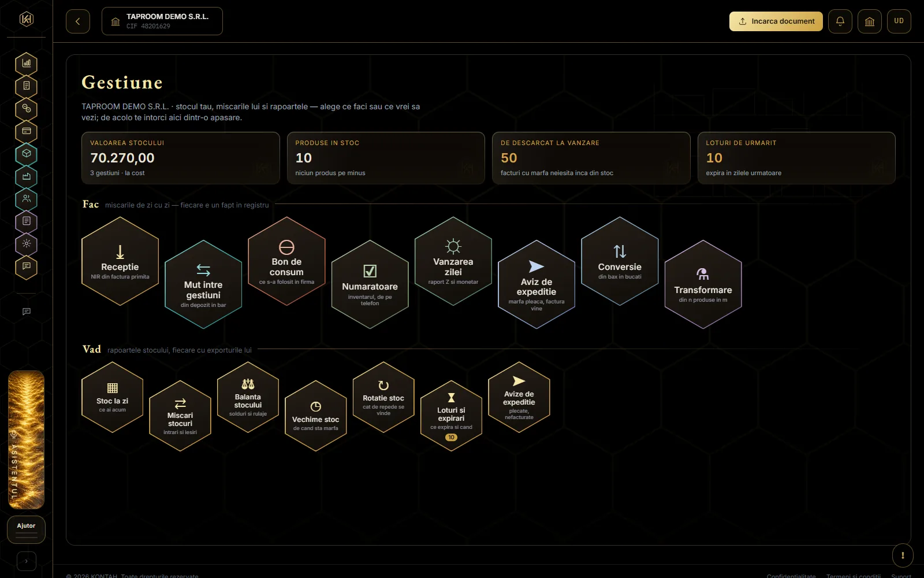Click the exclamation feedback button
924x578 pixels.
click(903, 555)
